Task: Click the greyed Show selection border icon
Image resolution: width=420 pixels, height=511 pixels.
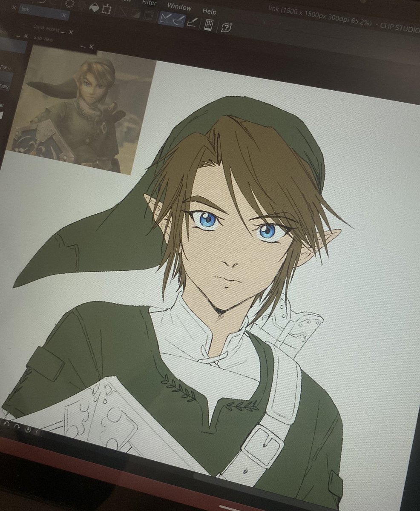Action: [148, 15]
